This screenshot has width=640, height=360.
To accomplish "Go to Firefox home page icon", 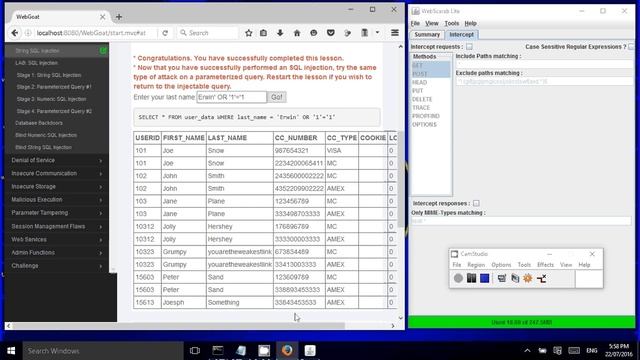I will (x=297, y=33).
